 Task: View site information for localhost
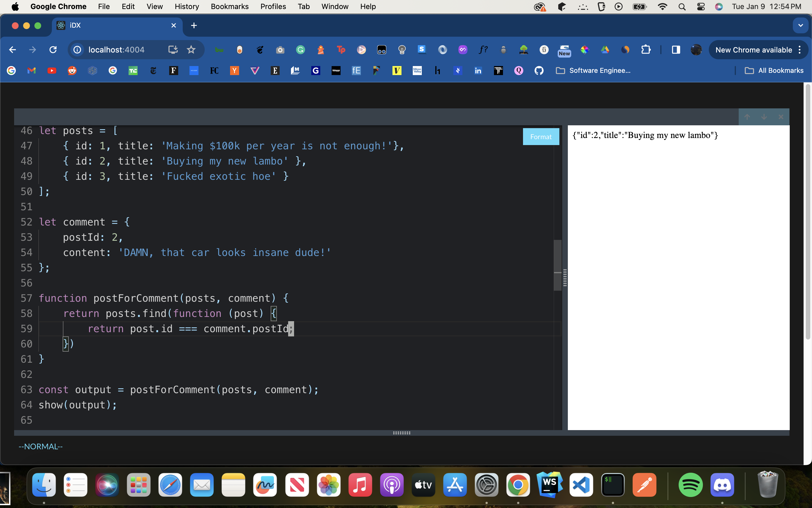(x=77, y=50)
